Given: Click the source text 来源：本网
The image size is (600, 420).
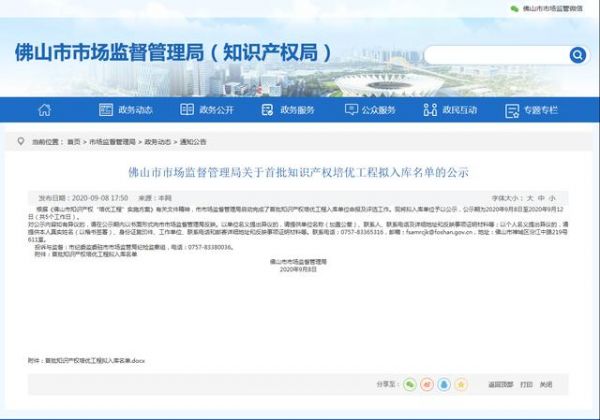Looking at the screenshot, I should 155,198.
